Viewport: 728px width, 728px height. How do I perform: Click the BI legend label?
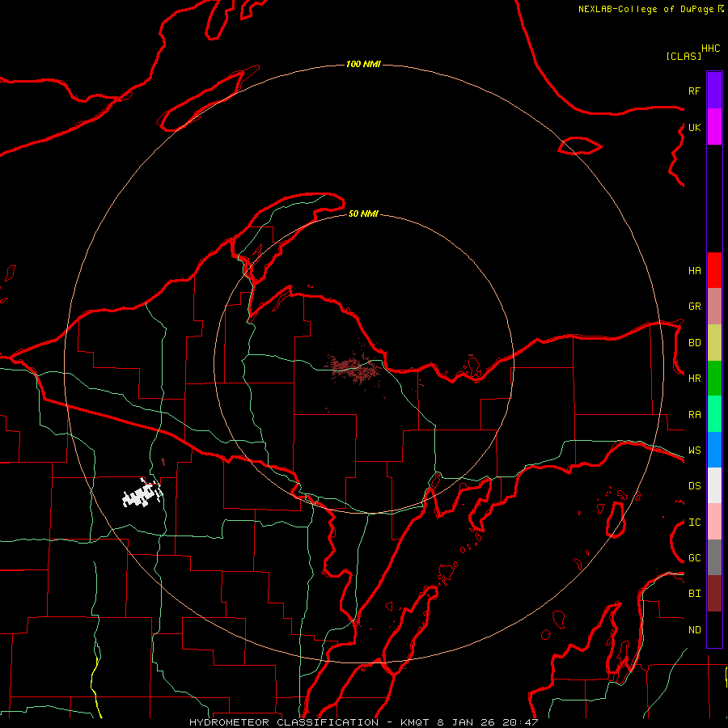pyautogui.click(x=694, y=594)
